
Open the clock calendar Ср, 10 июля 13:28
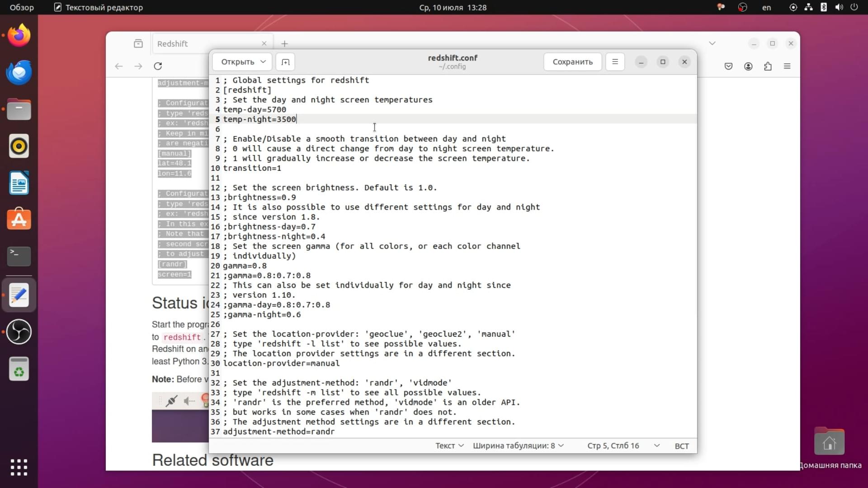(x=453, y=7)
